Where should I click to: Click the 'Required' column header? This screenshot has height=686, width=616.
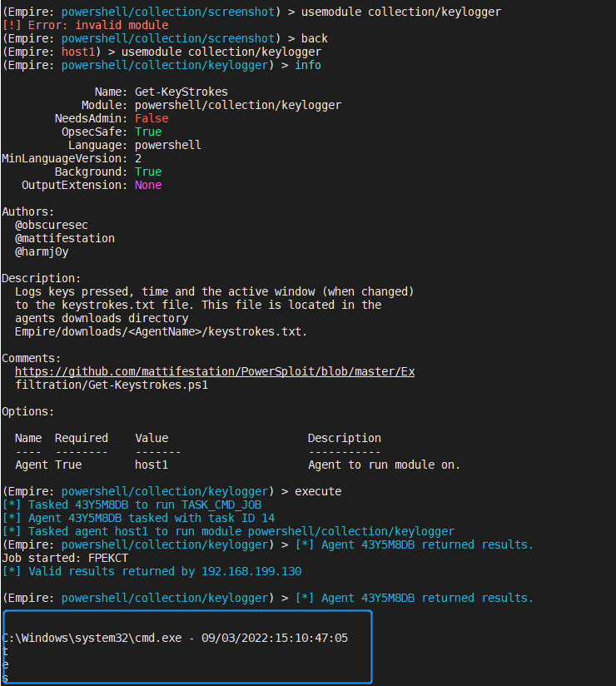[82, 438]
